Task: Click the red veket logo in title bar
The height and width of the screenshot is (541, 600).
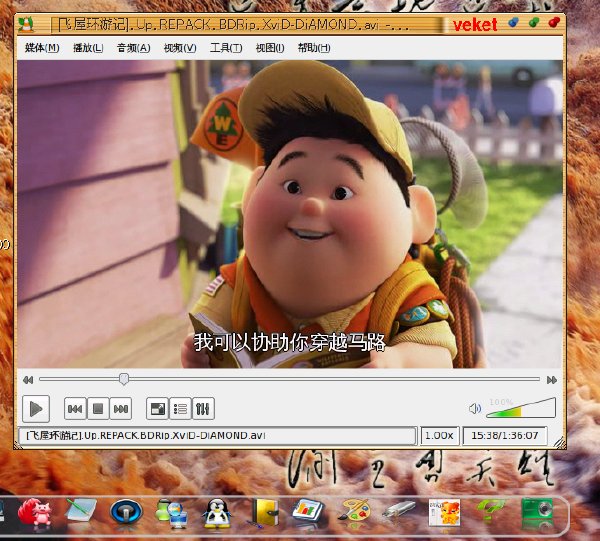Action: point(475,25)
